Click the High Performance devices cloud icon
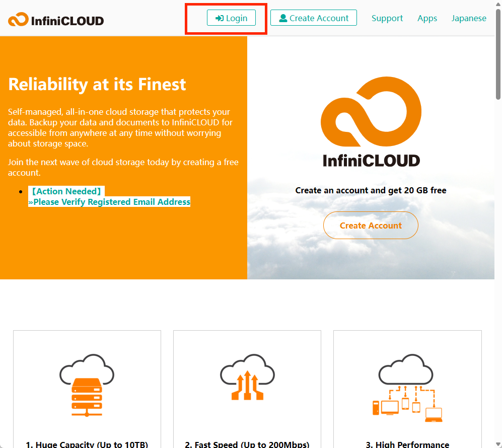 click(407, 388)
